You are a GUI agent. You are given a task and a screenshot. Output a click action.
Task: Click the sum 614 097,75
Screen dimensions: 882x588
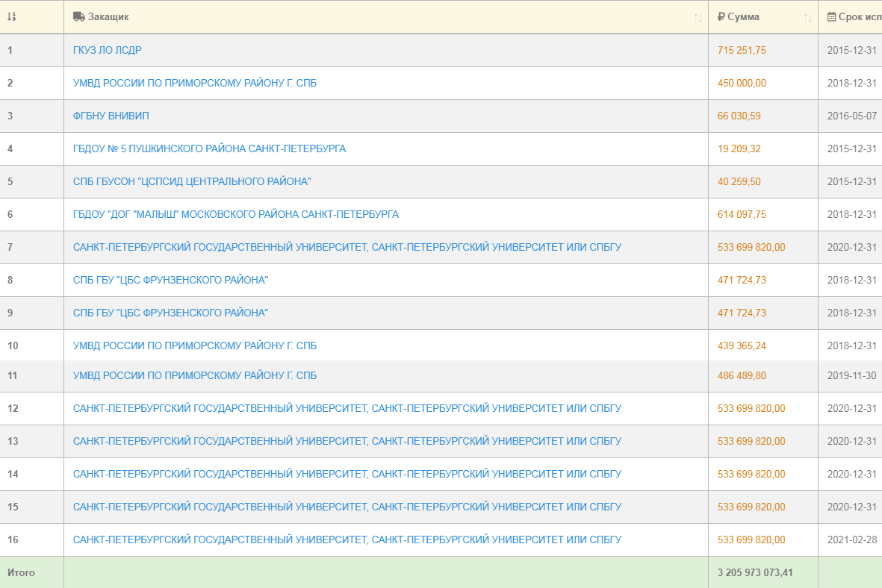click(x=742, y=214)
